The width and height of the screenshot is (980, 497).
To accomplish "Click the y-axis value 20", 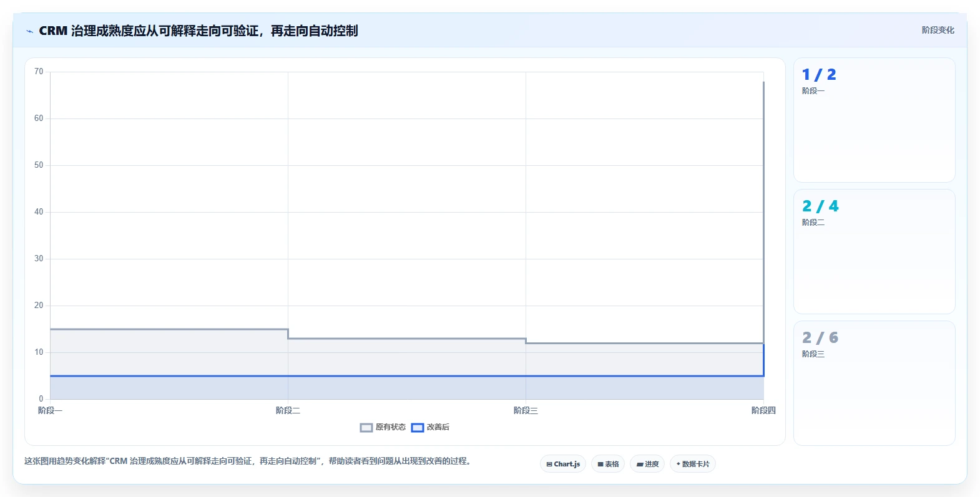I will (x=39, y=306).
